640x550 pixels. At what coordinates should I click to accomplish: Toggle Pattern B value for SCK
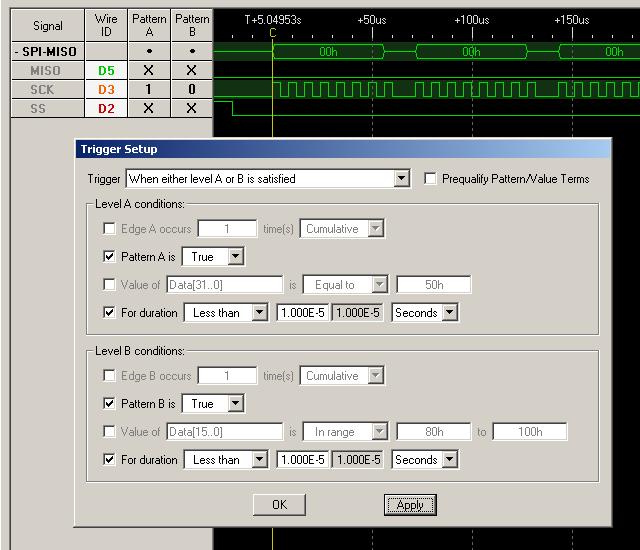[x=191, y=89]
